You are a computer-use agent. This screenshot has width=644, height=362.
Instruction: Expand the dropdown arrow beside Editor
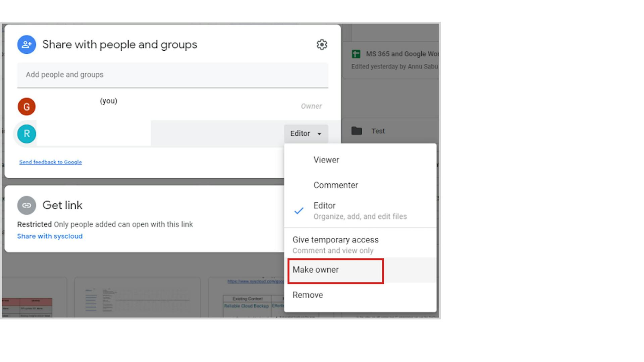click(x=320, y=134)
